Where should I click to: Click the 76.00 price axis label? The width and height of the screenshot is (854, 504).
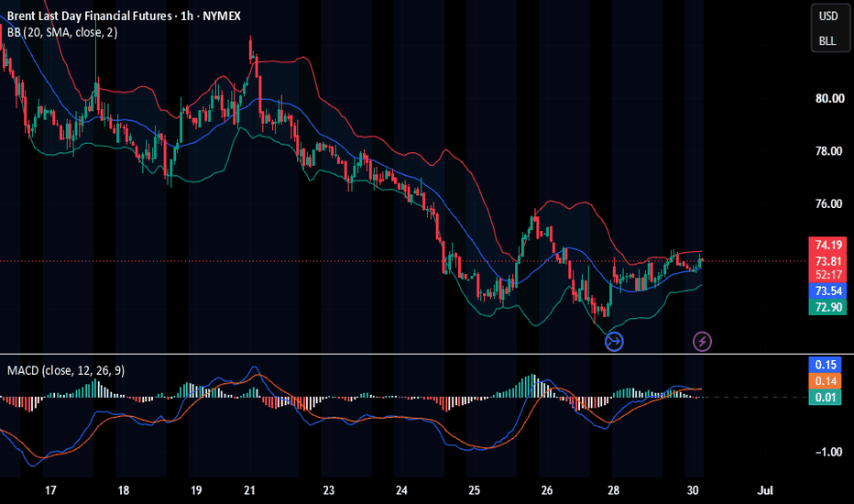click(x=829, y=203)
